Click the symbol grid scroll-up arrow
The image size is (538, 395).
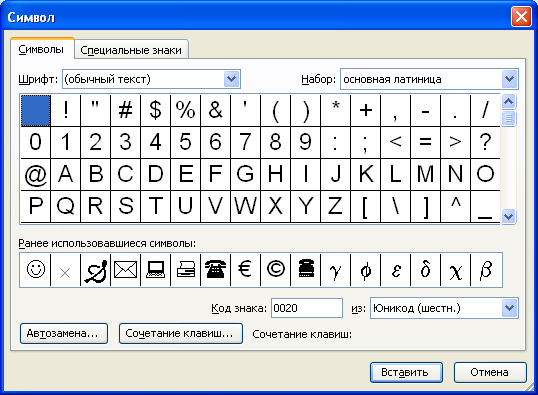[508, 102]
